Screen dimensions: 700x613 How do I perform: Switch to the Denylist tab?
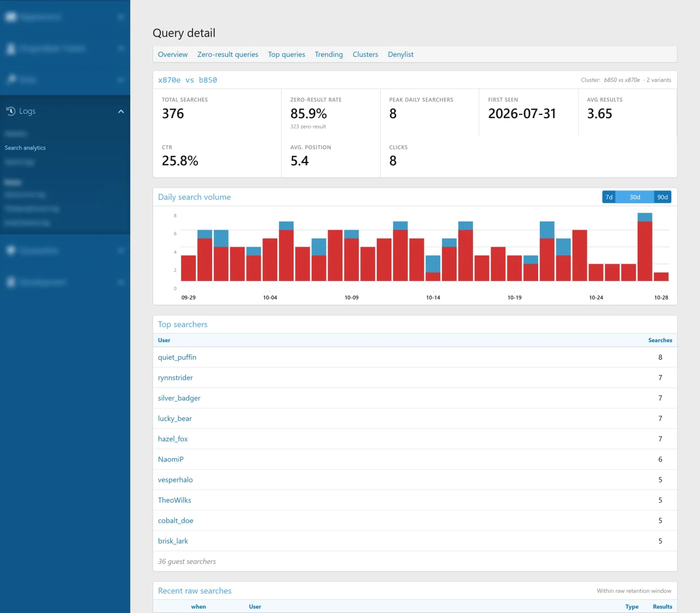click(401, 55)
